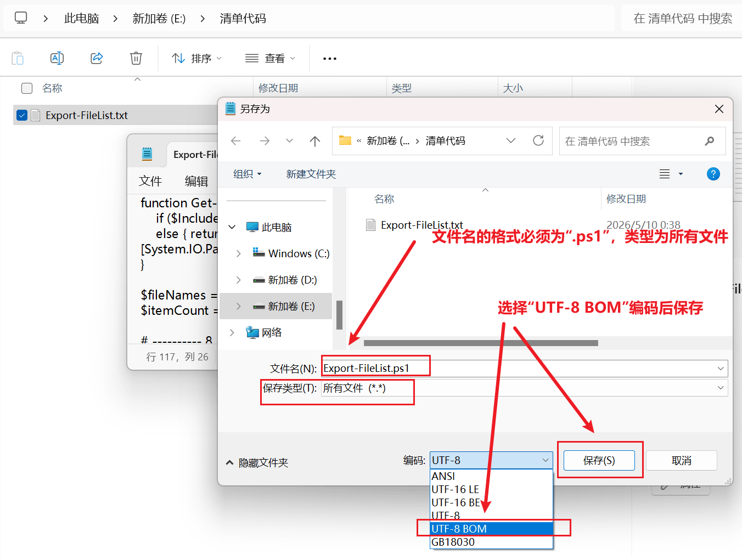The image size is (742, 560).
Task: Click the 大小 column header in Explorer
Action: coord(513,88)
